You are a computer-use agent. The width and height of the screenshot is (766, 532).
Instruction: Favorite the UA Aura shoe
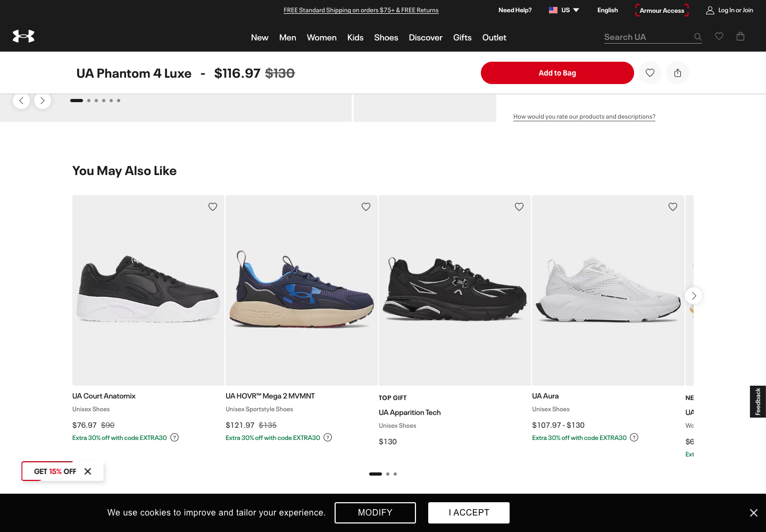pos(673,207)
